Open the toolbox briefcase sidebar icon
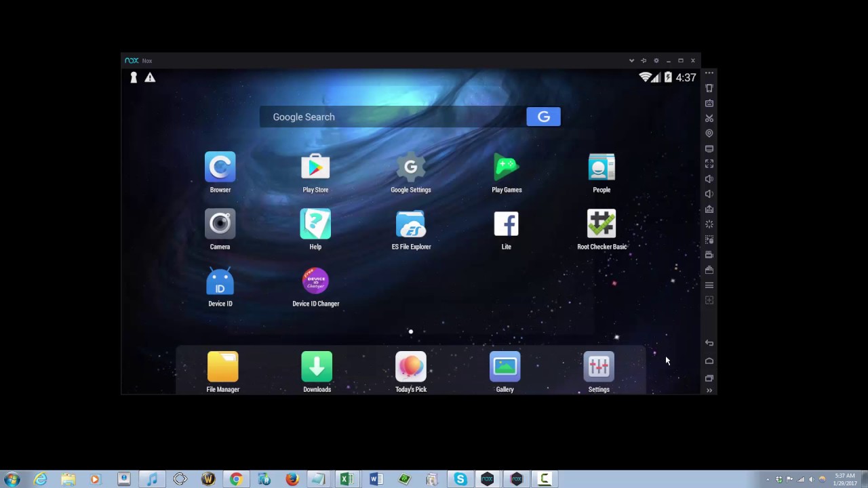Screen dimensions: 868x488 click(x=709, y=270)
